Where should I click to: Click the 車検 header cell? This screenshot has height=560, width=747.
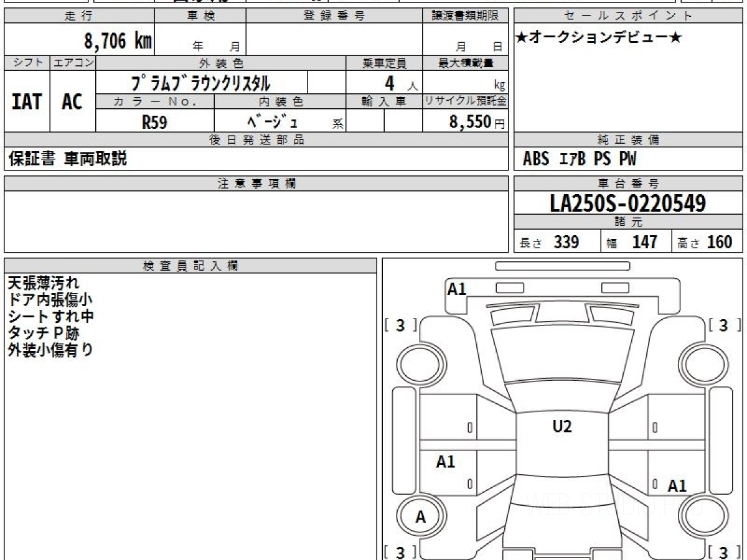(200, 16)
